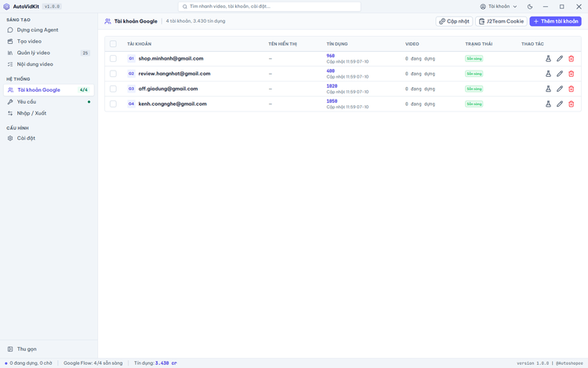The height and width of the screenshot is (368, 588).
Task: Edit the review.hangnhat@gmail.com account
Action: coord(560,74)
